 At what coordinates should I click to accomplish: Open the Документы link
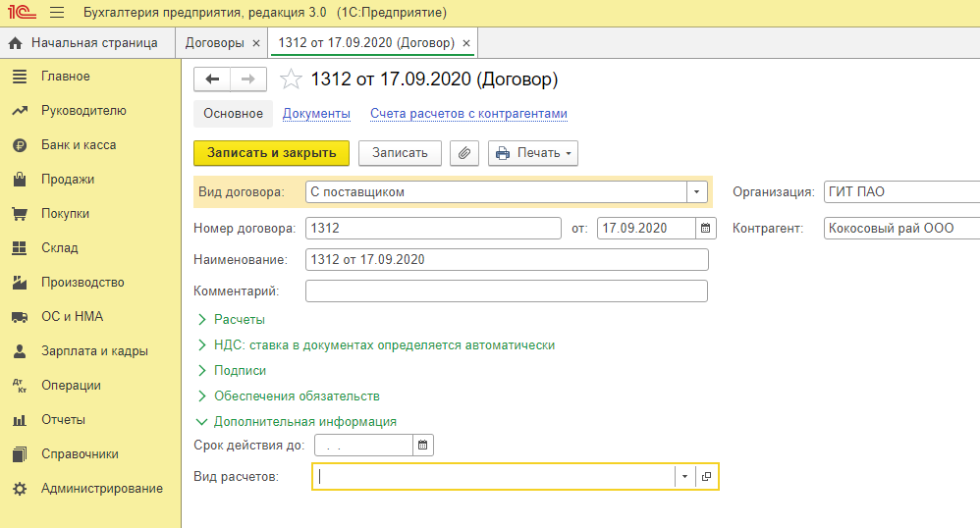316,114
